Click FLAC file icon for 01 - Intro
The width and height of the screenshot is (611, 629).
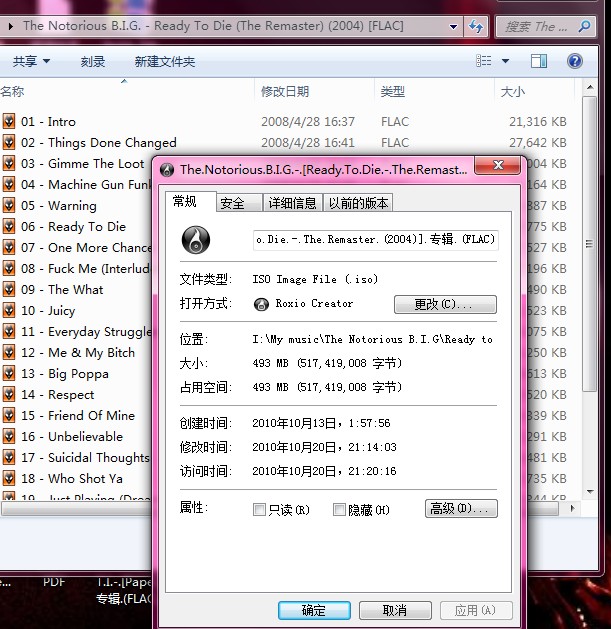[9, 121]
